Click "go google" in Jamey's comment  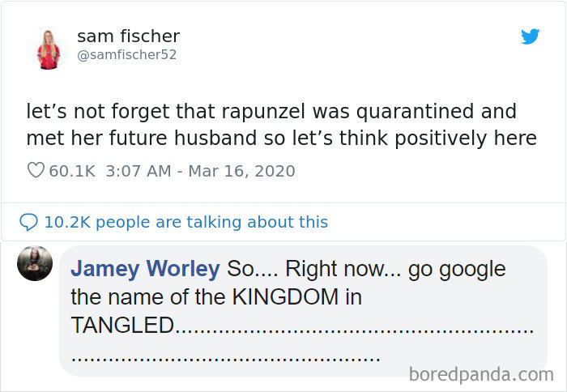tap(457, 269)
